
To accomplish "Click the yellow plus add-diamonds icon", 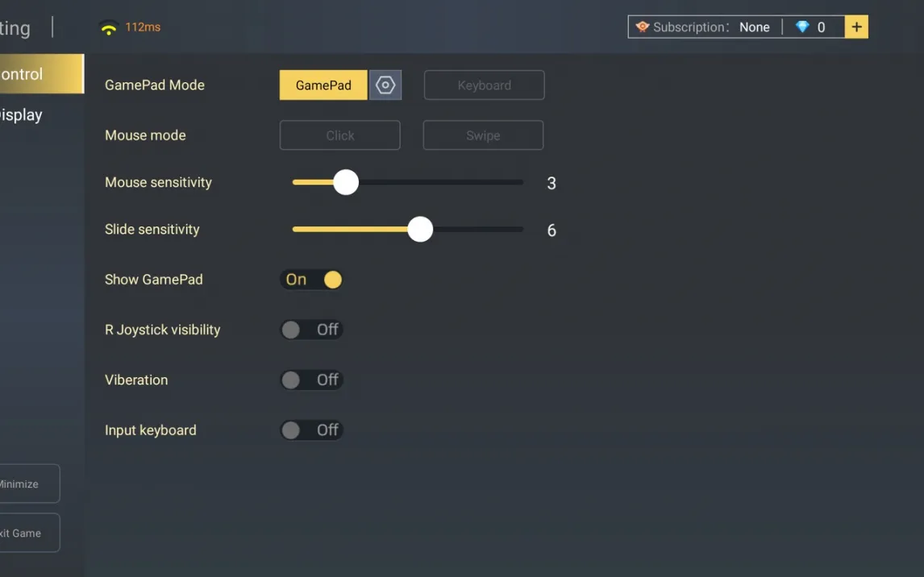I will click(x=855, y=27).
